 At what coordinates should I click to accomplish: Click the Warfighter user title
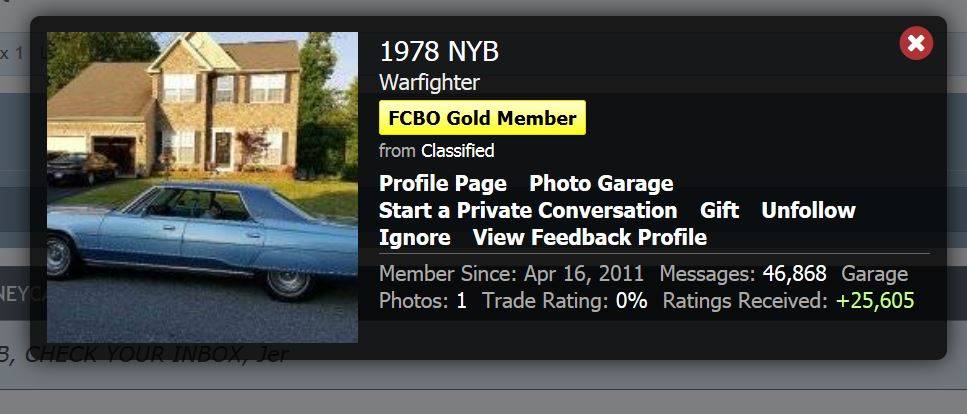click(429, 83)
